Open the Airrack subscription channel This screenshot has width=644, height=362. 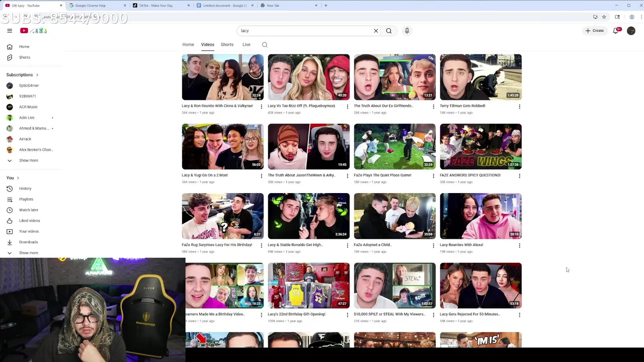[x=30, y=139]
